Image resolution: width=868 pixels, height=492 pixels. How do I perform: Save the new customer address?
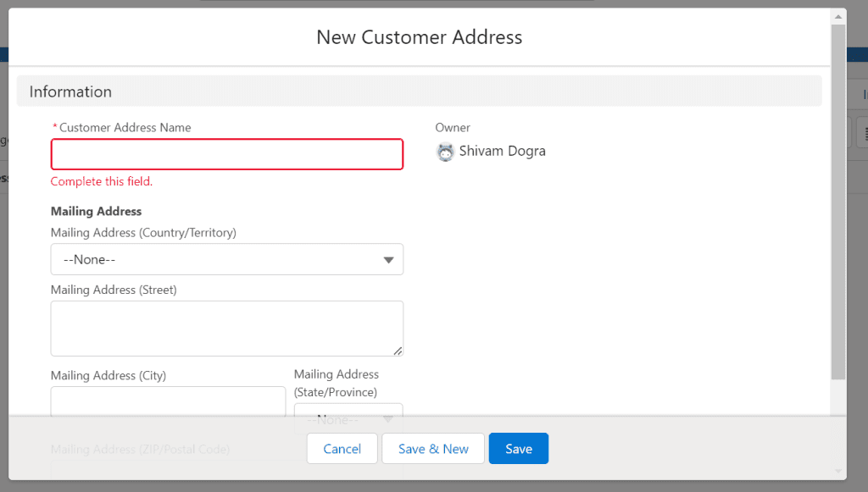pyautogui.click(x=518, y=448)
